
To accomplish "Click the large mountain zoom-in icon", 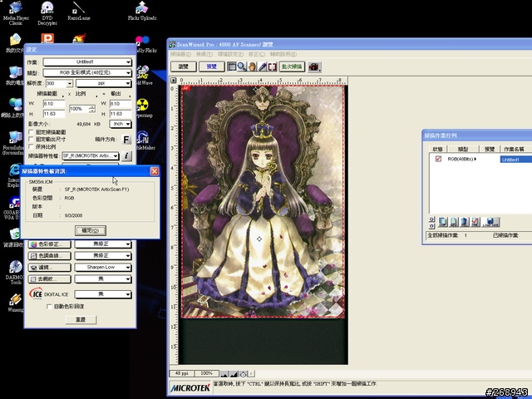I will pos(234,374).
